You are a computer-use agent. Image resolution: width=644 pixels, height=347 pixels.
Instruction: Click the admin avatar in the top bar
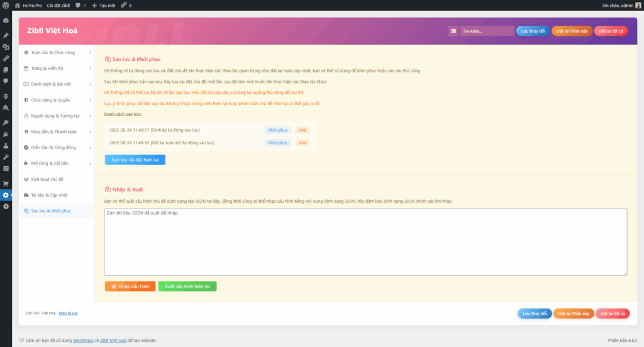(638, 5)
